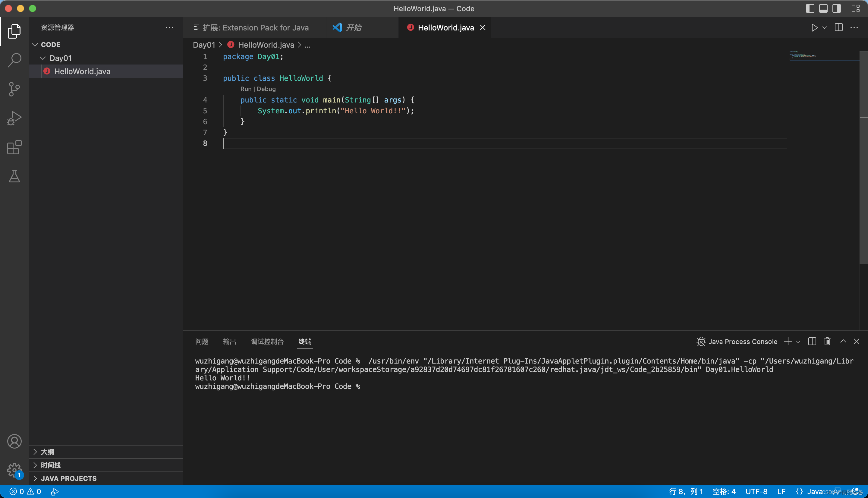The height and width of the screenshot is (498, 868).
Task: Close the HelloWorld.java tab
Action: click(x=483, y=28)
